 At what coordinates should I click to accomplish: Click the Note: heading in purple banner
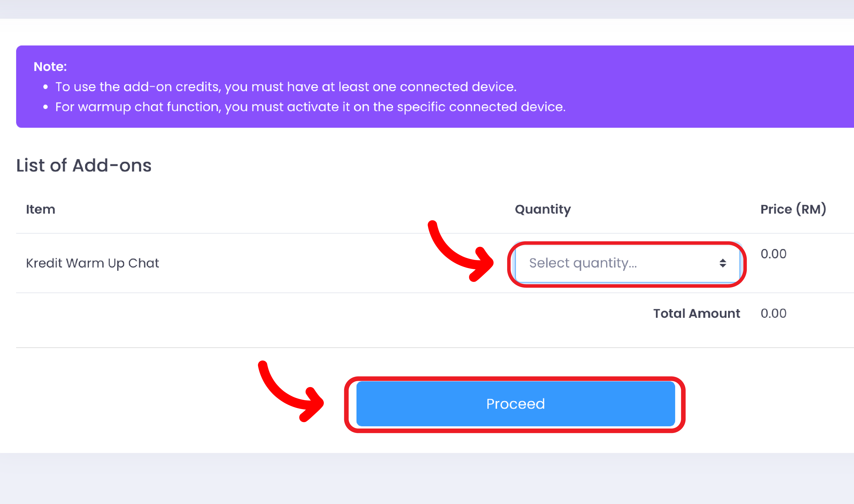click(x=50, y=67)
